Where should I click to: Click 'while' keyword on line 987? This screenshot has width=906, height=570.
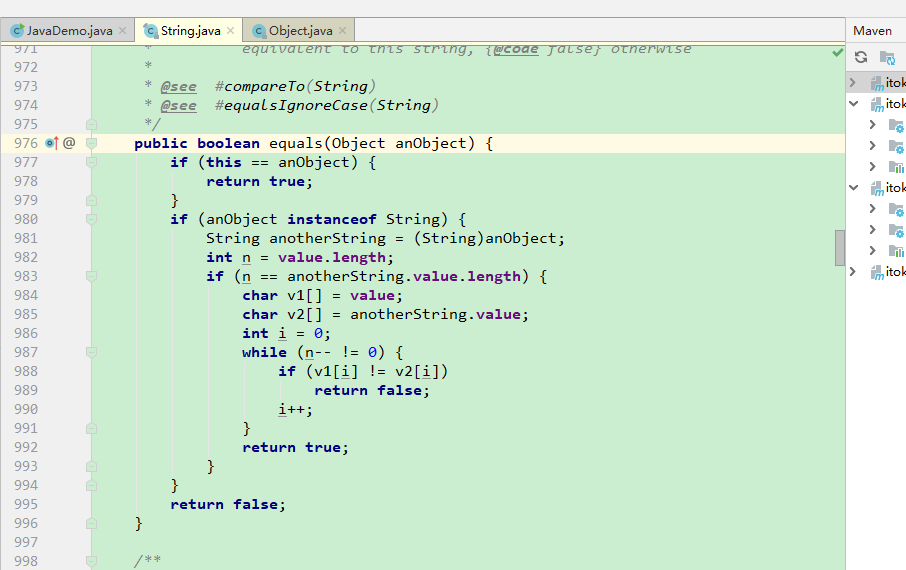click(x=264, y=352)
